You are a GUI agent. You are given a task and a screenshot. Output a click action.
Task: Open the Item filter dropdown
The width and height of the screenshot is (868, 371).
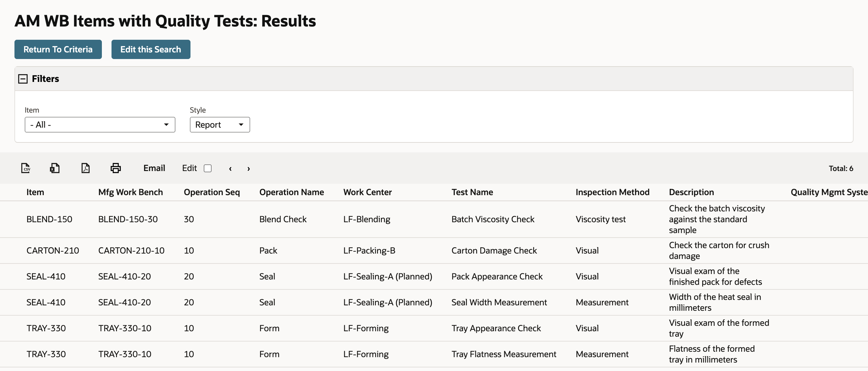pos(100,125)
